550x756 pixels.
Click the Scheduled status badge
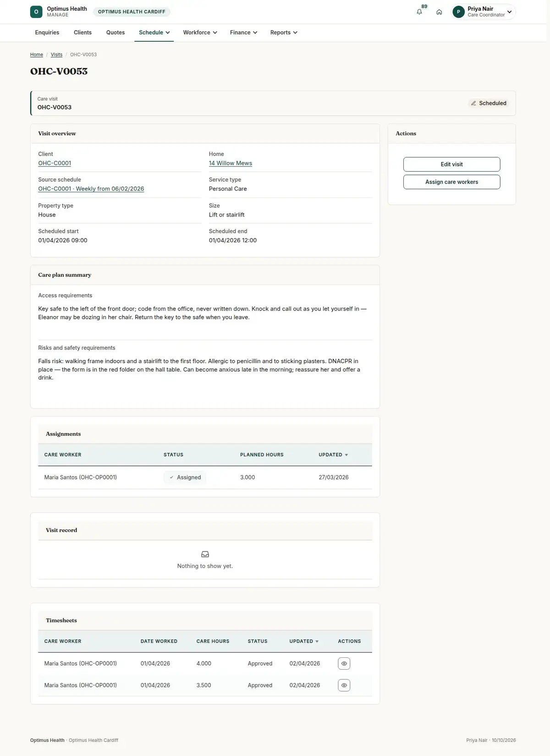489,103
